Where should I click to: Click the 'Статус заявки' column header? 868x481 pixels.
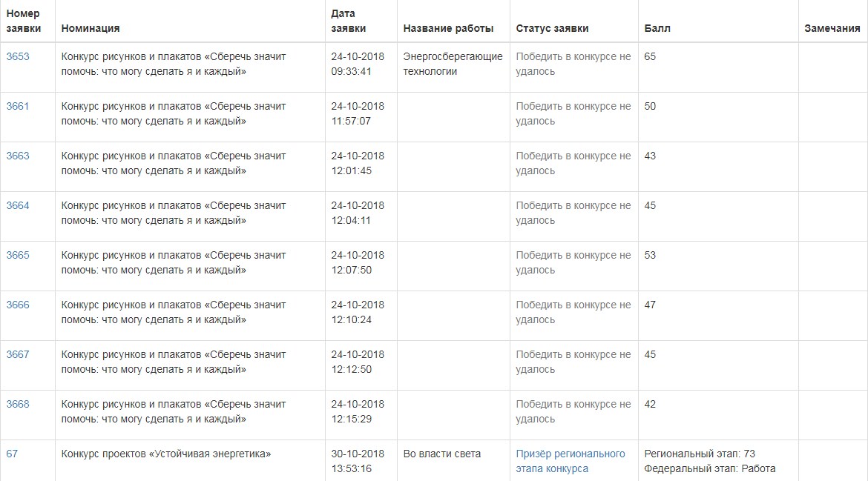click(552, 28)
